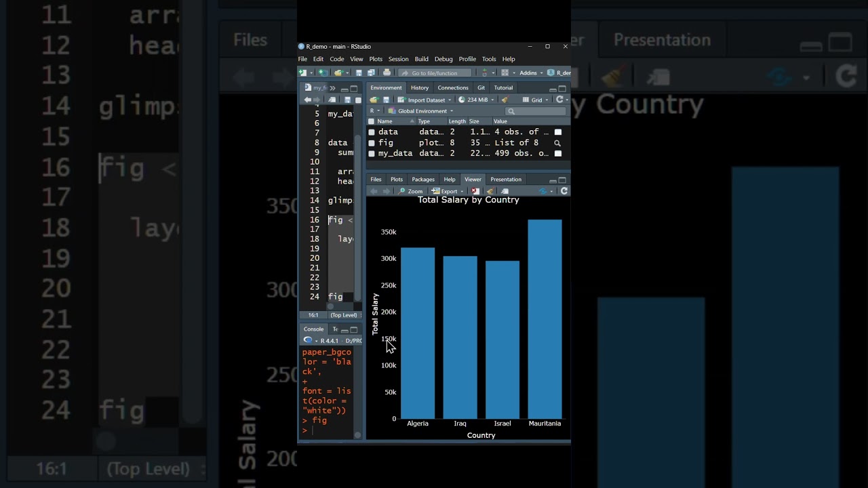Open the Debug menu
Screen dimensions: 868x488
tap(443, 59)
